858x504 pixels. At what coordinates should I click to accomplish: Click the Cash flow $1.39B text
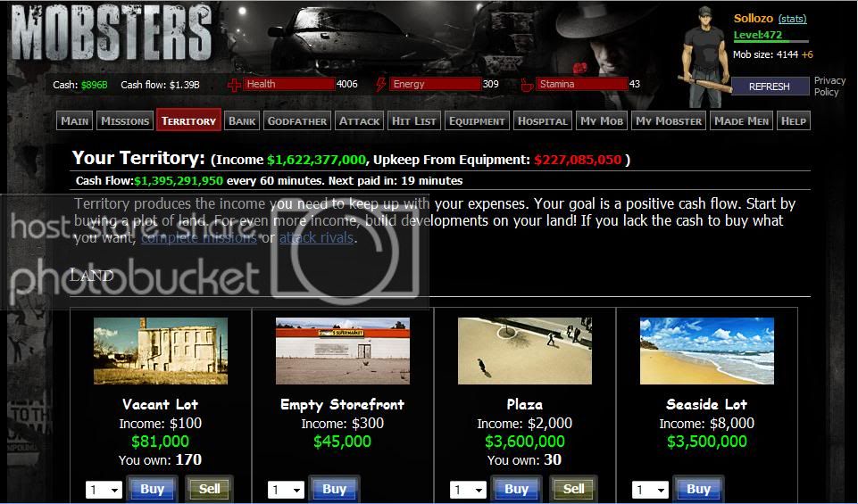[x=160, y=86]
